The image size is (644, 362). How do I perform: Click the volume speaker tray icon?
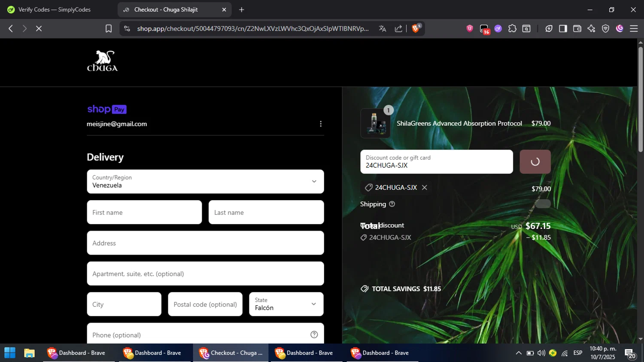click(x=541, y=353)
